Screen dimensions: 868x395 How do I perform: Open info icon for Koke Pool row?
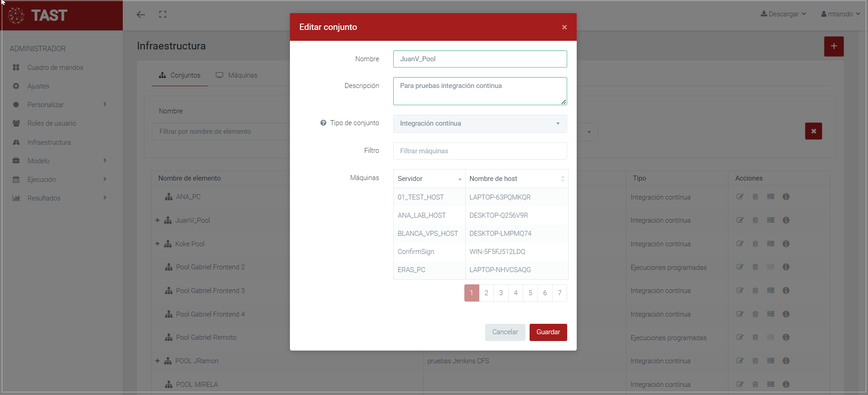click(x=786, y=244)
